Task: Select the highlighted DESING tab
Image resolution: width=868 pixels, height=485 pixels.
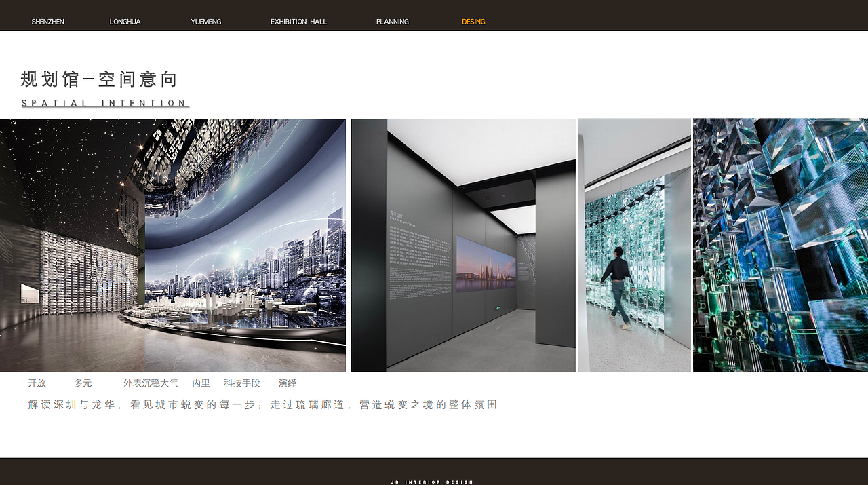Action: point(473,22)
